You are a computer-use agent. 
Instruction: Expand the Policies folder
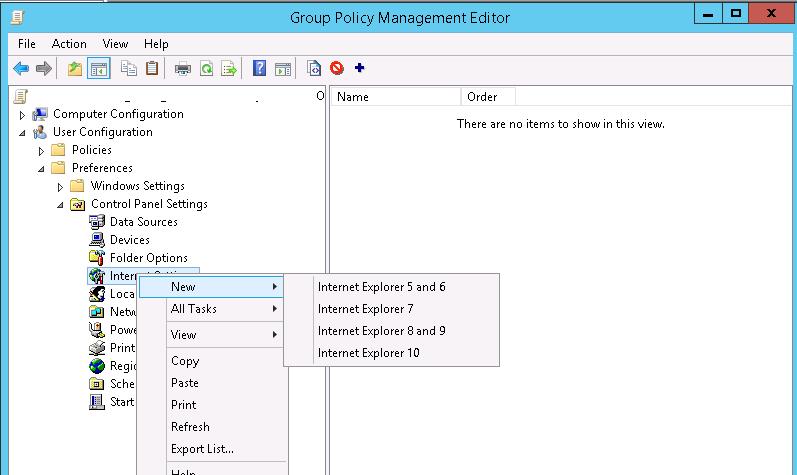(41, 151)
